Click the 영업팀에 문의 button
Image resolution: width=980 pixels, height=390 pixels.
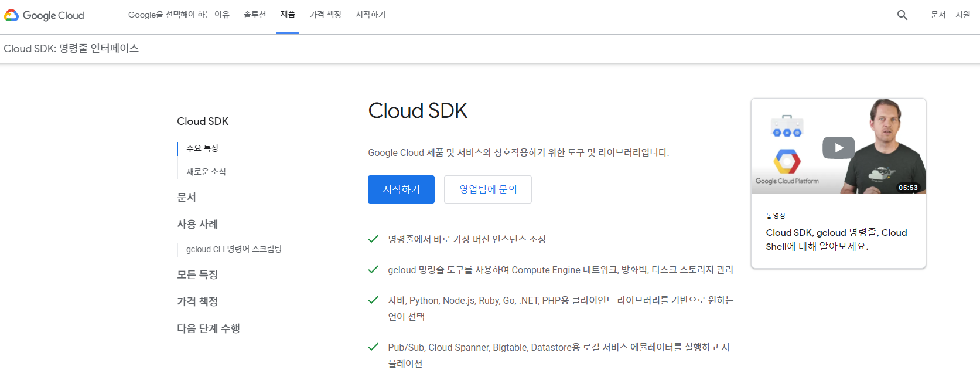[488, 189]
